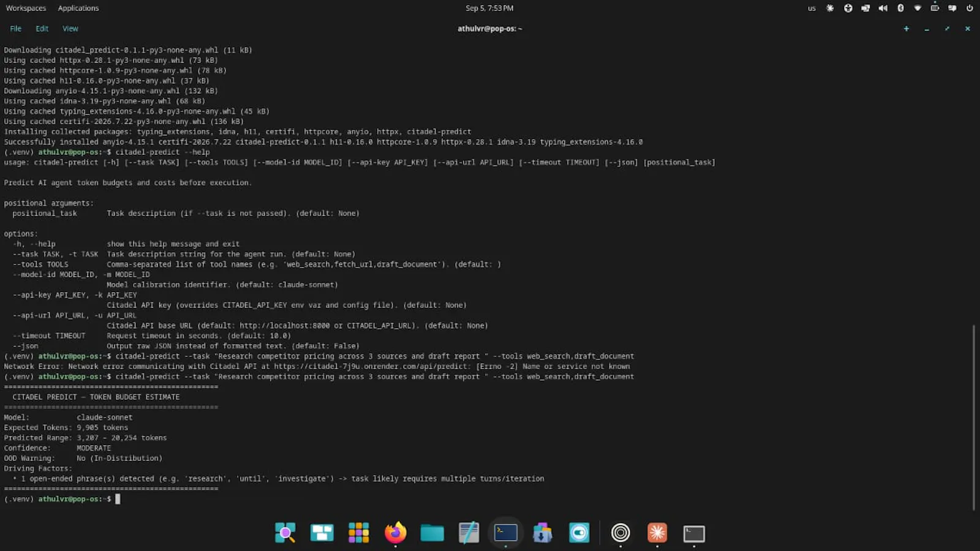Click the 'Downloading anyio-4.15.1' line
Viewport: 980px width, 551px height.
coord(111,91)
